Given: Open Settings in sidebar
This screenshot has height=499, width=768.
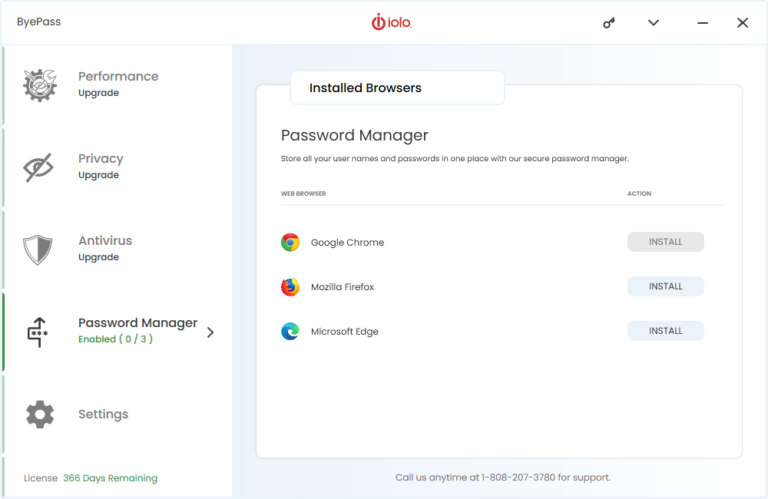Looking at the screenshot, I should tap(118, 414).
